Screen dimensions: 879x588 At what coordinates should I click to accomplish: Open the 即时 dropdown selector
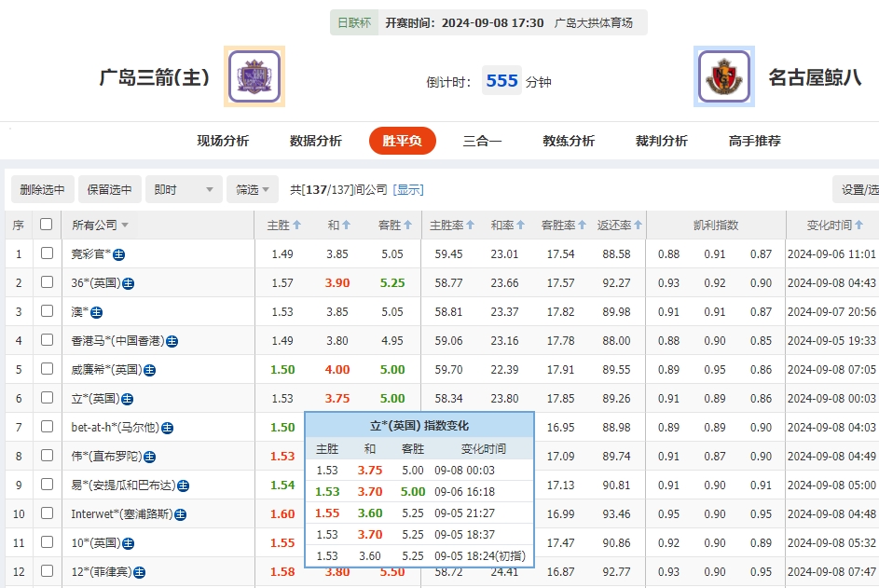point(184,189)
